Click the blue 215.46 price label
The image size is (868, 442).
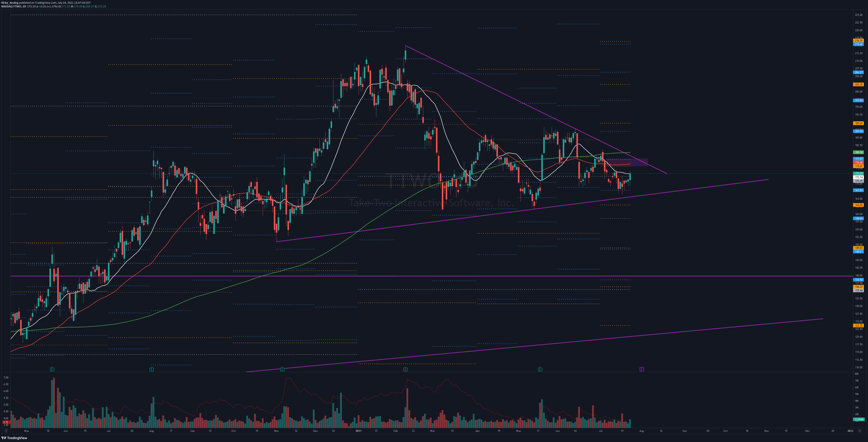[858, 44]
